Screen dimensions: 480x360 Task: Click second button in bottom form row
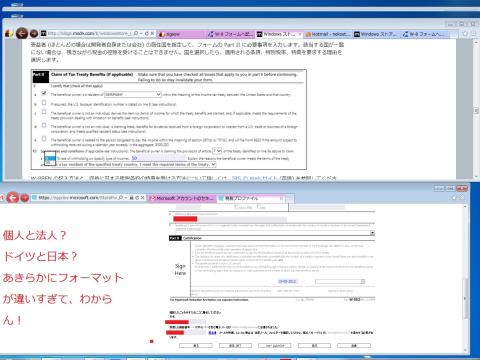tap(235, 346)
